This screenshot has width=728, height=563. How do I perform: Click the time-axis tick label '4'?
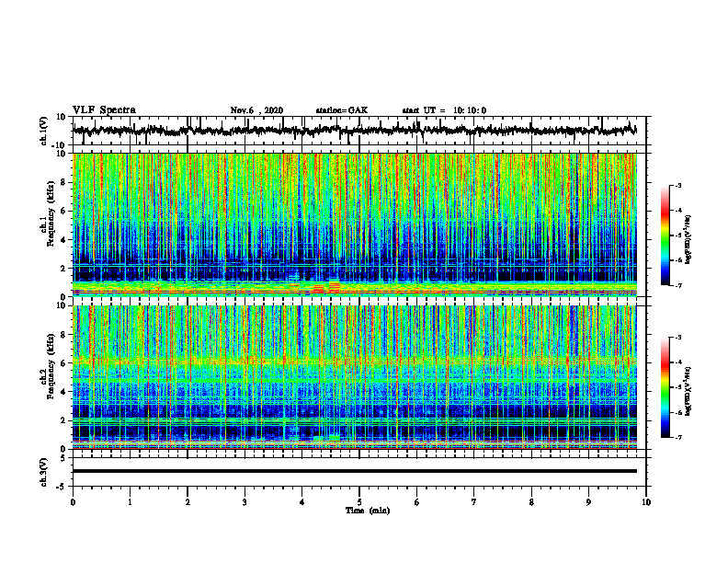point(302,502)
